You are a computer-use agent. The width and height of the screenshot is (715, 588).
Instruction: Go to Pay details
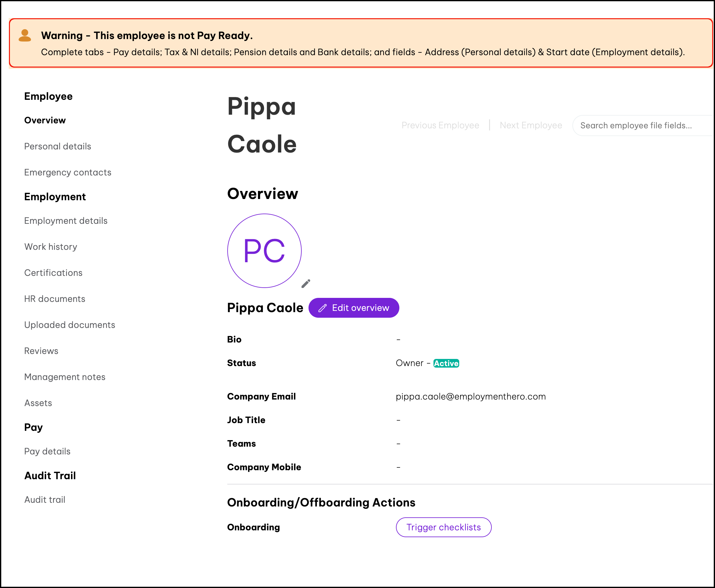[47, 452]
